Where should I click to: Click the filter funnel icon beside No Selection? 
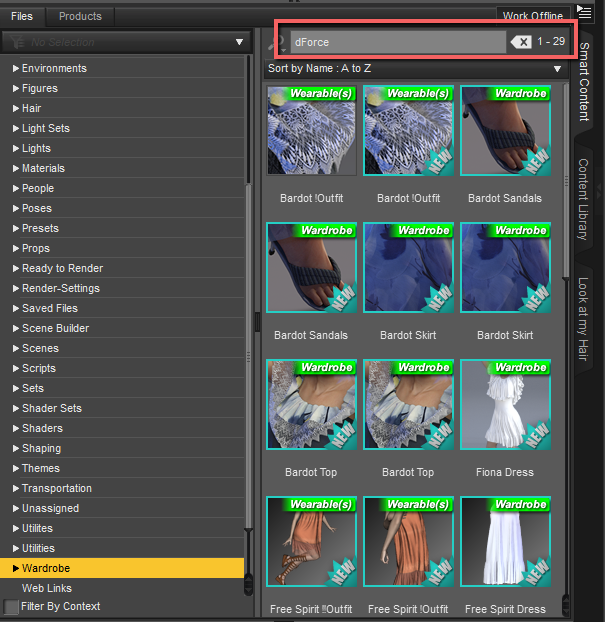[17, 42]
